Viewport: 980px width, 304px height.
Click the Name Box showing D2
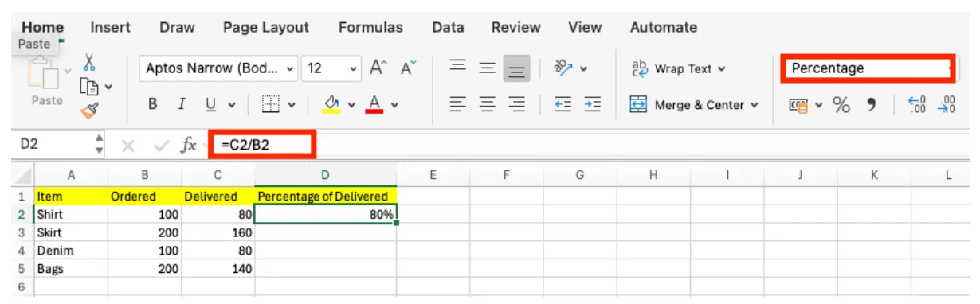[54, 144]
